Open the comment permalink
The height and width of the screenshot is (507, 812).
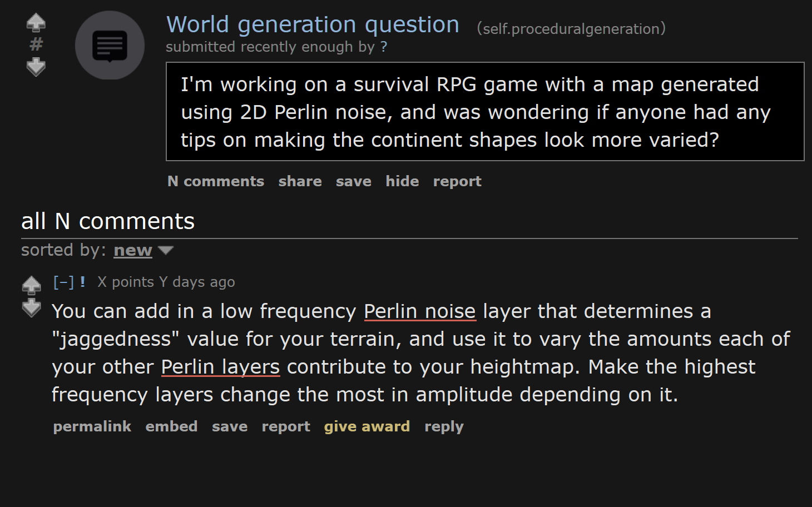coord(92,426)
